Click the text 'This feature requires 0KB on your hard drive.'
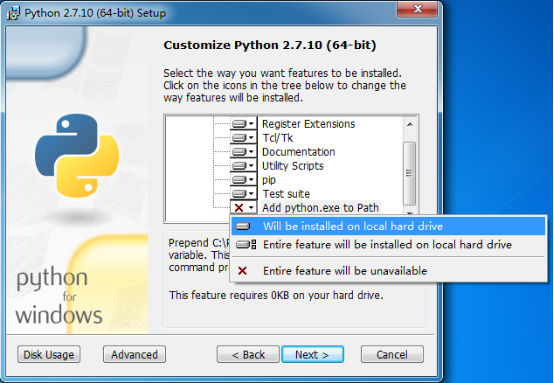Viewport: 554px width, 383px height. pos(276,295)
